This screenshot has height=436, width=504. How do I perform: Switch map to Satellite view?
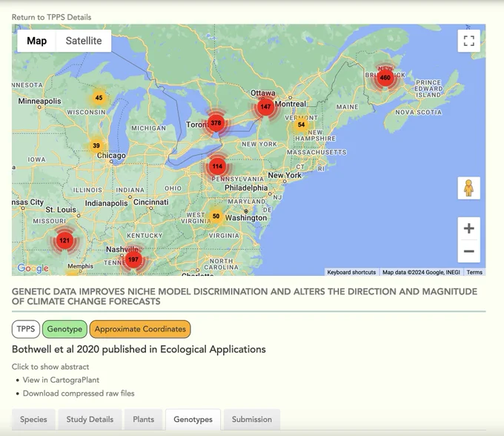[84, 41]
